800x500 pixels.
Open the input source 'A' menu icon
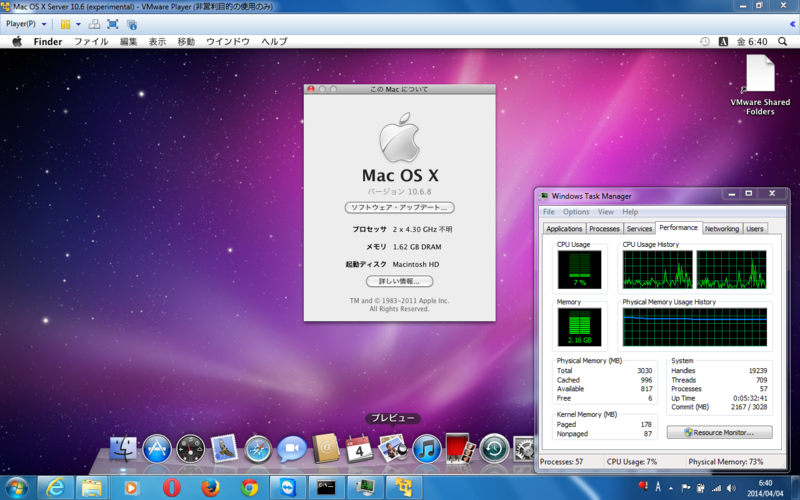(723, 42)
